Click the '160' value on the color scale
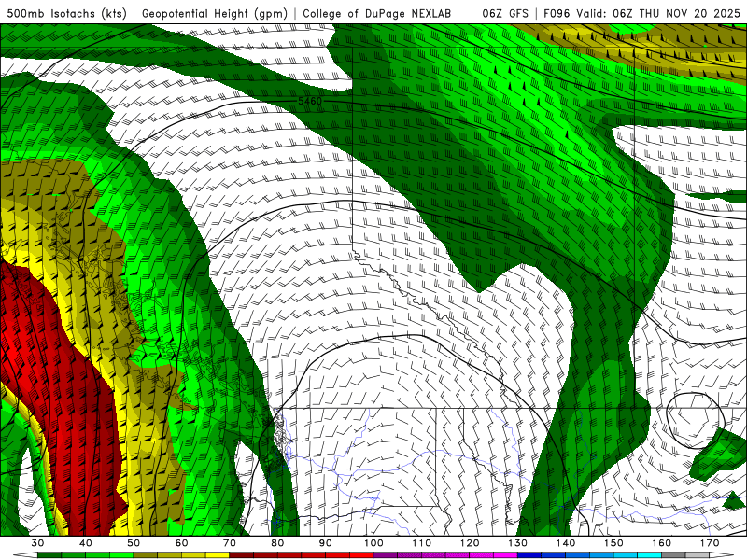 pyautogui.click(x=662, y=543)
